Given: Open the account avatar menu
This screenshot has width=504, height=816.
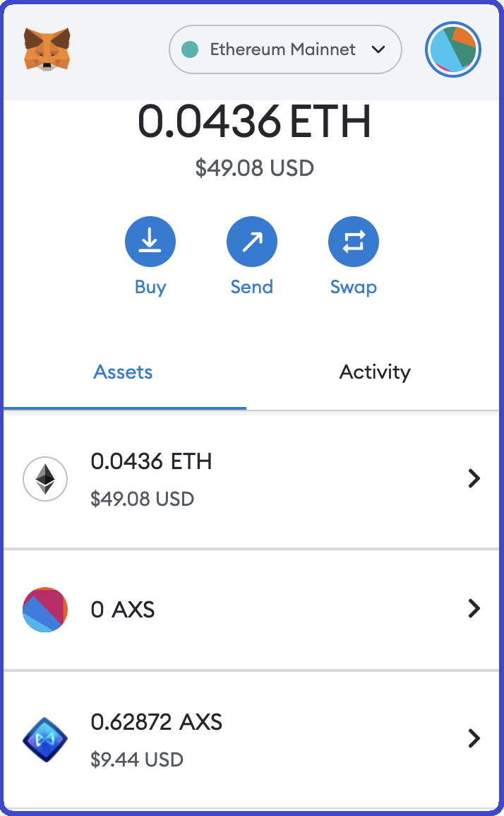Looking at the screenshot, I should (x=453, y=49).
